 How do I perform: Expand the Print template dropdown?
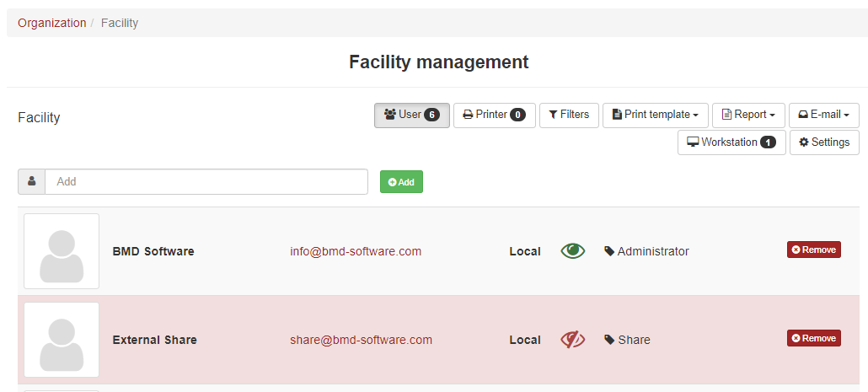click(x=656, y=115)
